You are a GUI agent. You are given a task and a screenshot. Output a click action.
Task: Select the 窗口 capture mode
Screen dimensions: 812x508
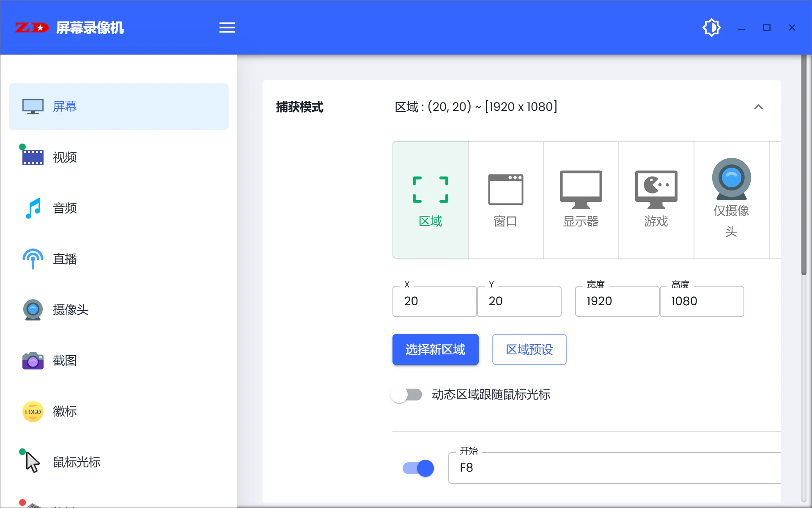point(505,200)
